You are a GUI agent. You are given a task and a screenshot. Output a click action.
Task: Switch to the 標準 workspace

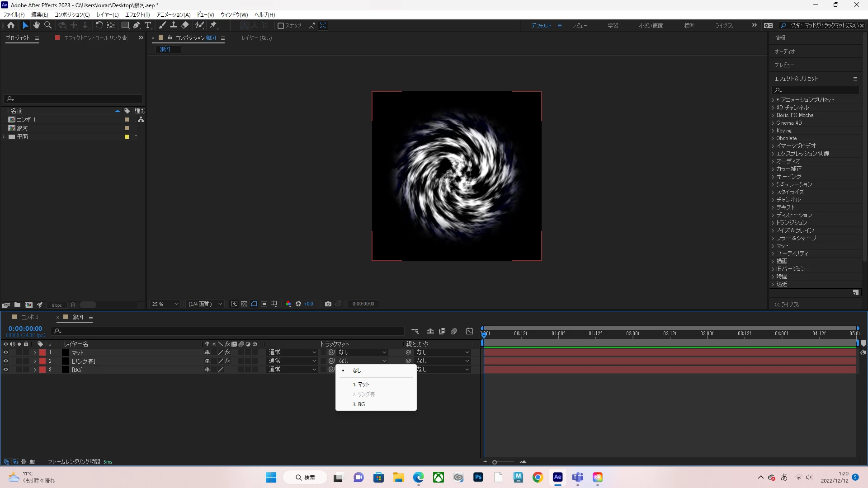tap(689, 26)
